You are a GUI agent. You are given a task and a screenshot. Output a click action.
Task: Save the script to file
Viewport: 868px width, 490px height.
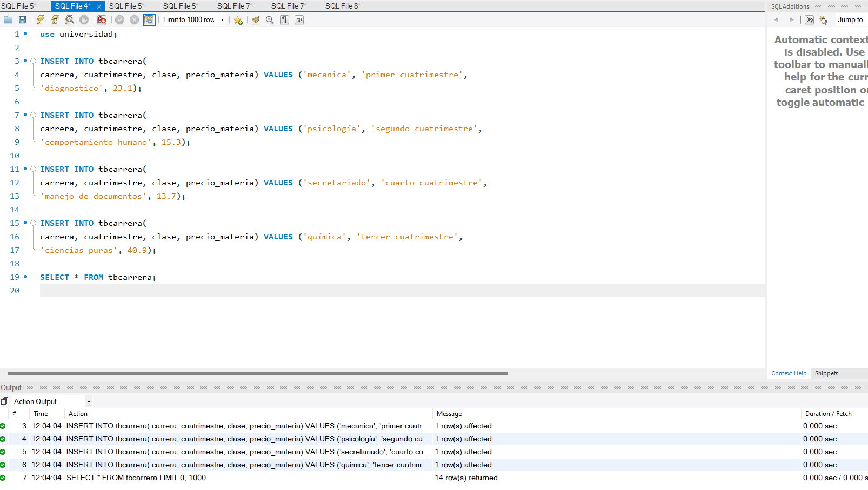22,20
